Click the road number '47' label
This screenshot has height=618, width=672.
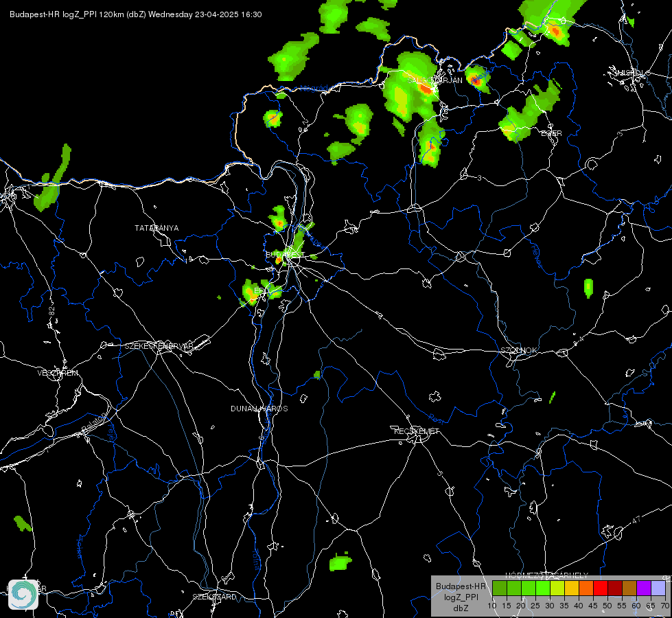pyautogui.click(x=636, y=520)
